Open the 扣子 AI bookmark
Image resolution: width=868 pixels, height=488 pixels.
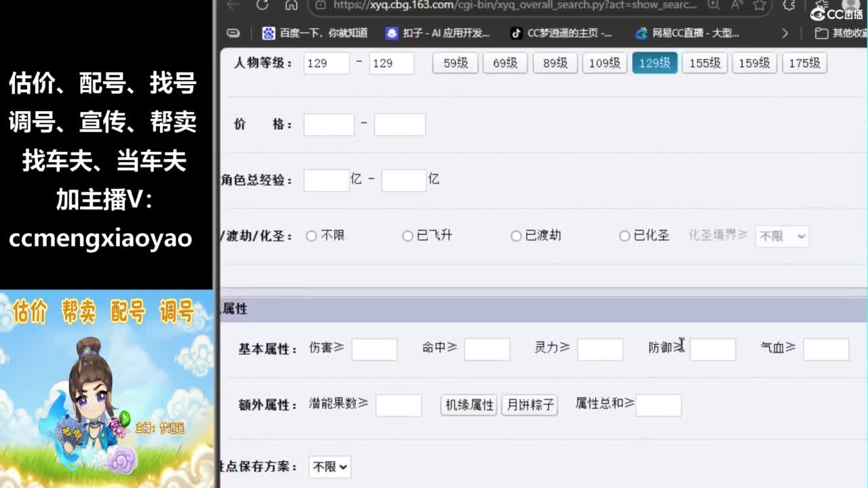click(437, 33)
